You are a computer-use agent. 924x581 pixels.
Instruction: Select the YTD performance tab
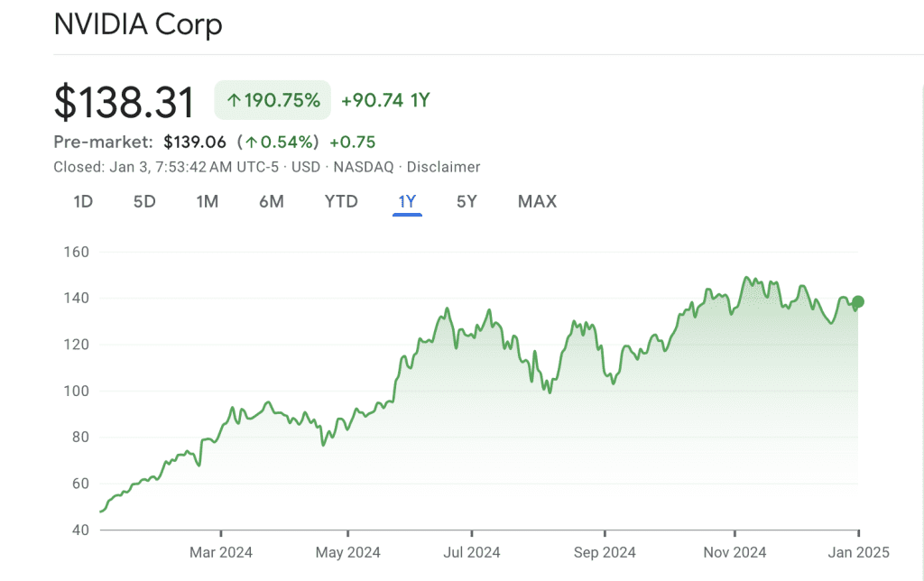[340, 202]
